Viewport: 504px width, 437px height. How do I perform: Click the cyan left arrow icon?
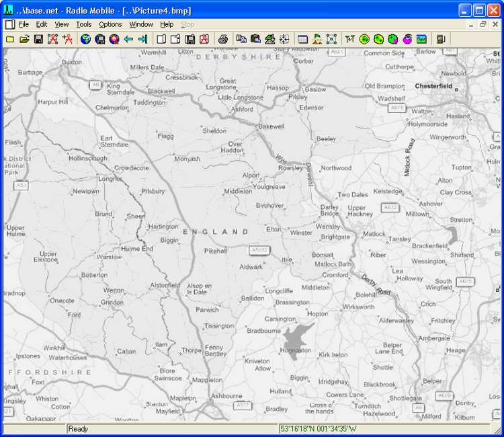(128, 39)
